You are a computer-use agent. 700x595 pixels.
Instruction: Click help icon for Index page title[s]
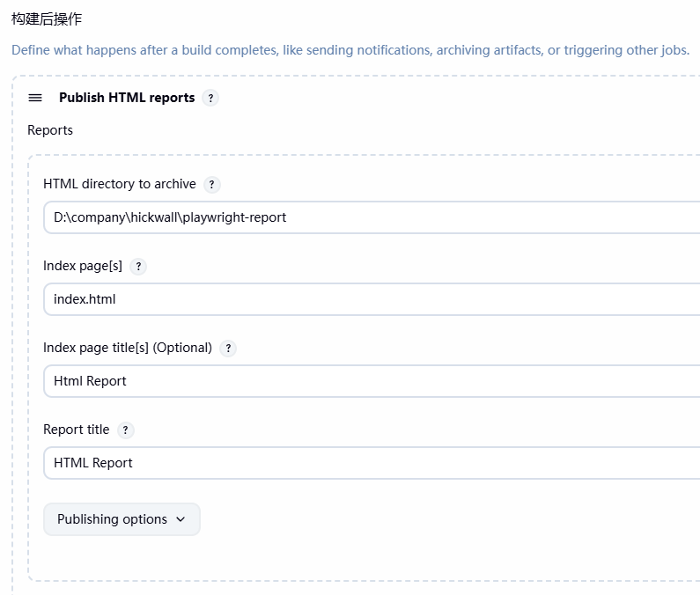coord(228,349)
